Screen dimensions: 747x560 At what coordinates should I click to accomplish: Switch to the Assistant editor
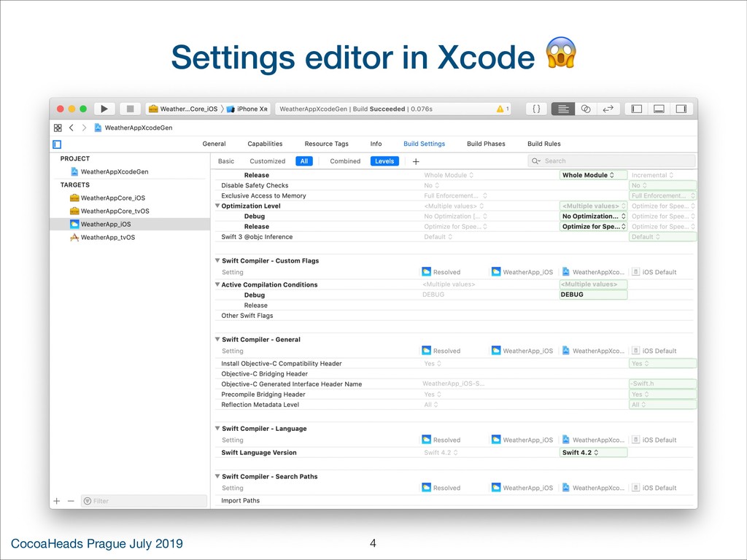click(x=586, y=109)
